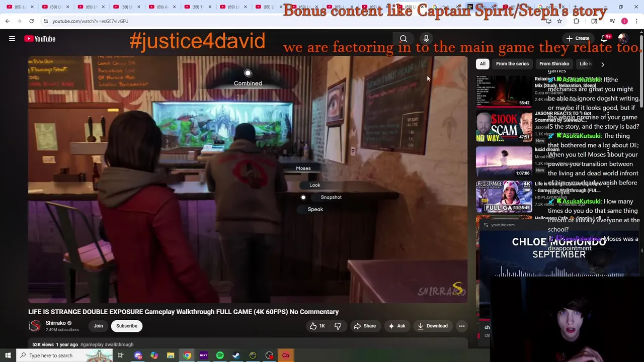Viewport: 644px width, 362px height.
Task: Click the Join channel button
Action: click(98, 326)
